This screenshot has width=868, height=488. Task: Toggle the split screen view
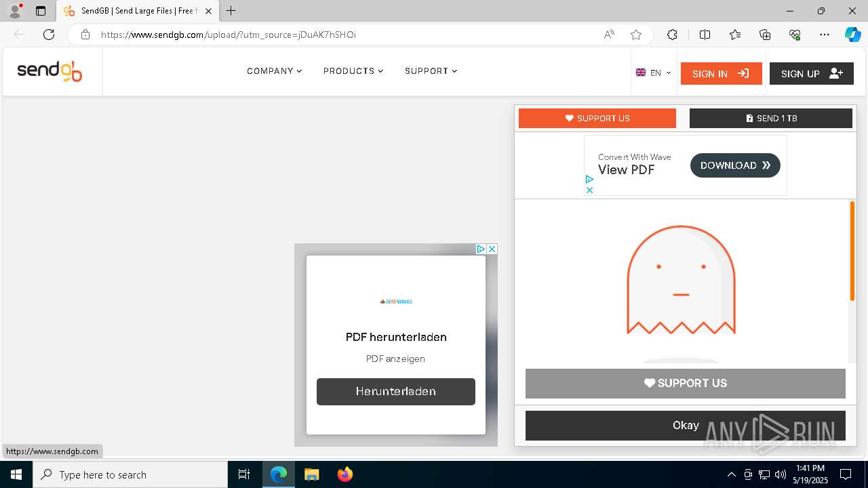[x=705, y=35]
